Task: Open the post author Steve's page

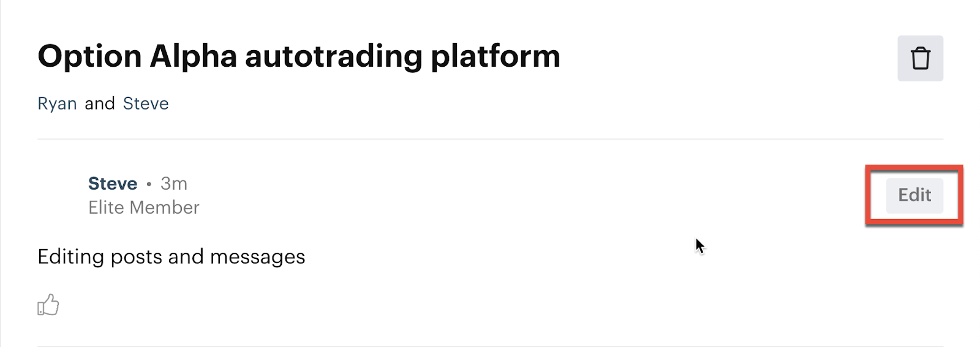Action: 113,184
